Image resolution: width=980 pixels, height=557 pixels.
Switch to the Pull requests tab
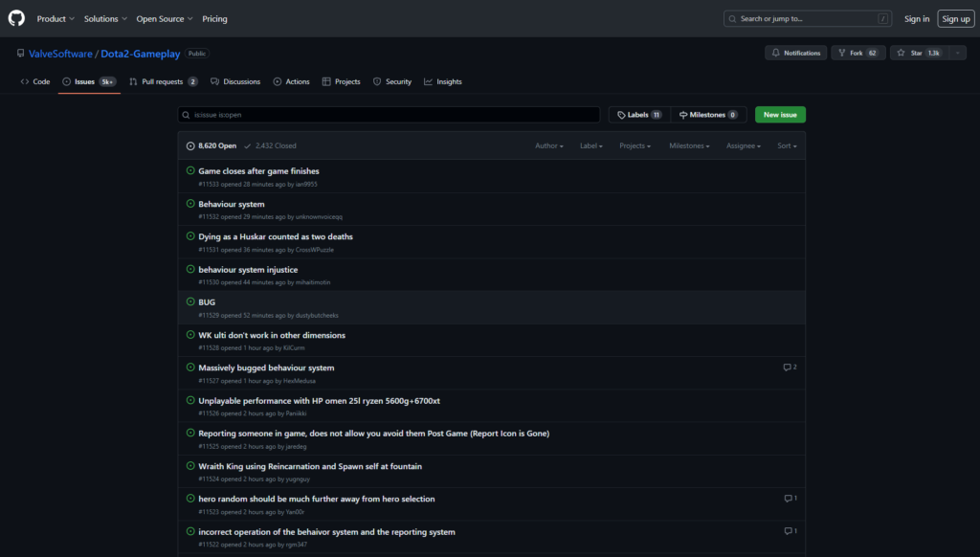point(163,81)
